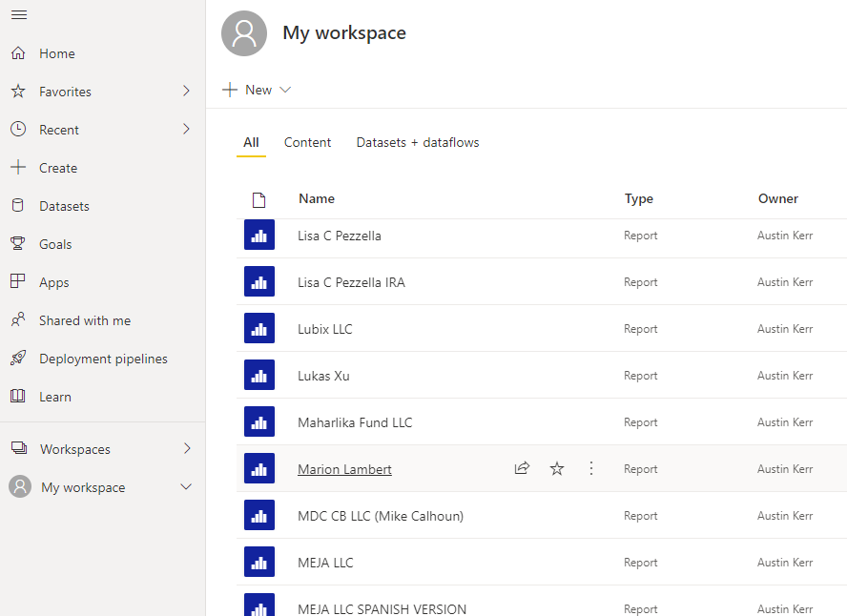Switch to the Content tab
The width and height of the screenshot is (847, 616).
[x=307, y=142]
